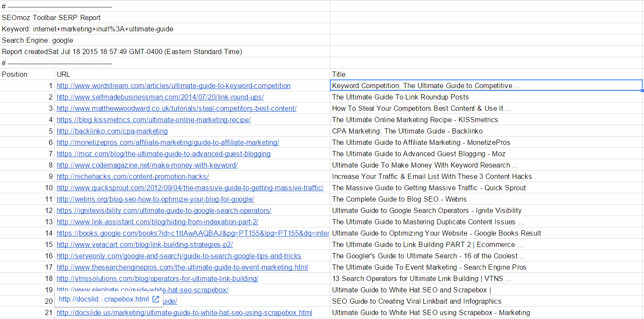Select position cell with value 1
The image size is (644, 319).
point(27,86)
